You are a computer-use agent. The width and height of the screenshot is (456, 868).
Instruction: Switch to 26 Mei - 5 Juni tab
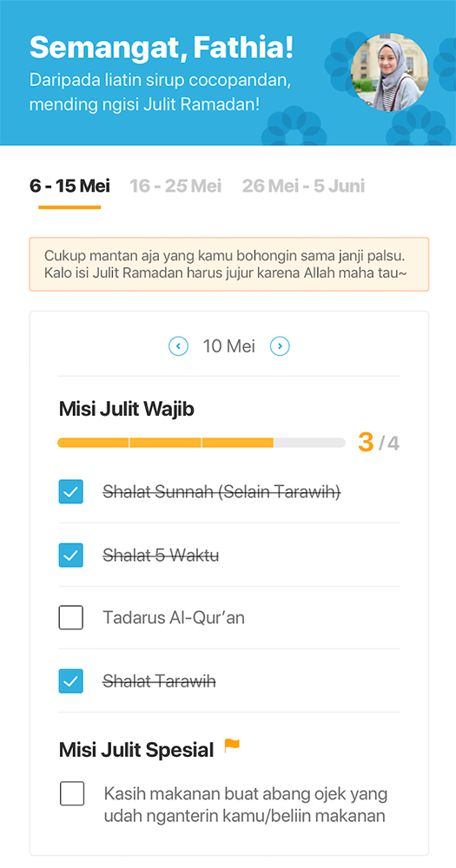tap(304, 186)
